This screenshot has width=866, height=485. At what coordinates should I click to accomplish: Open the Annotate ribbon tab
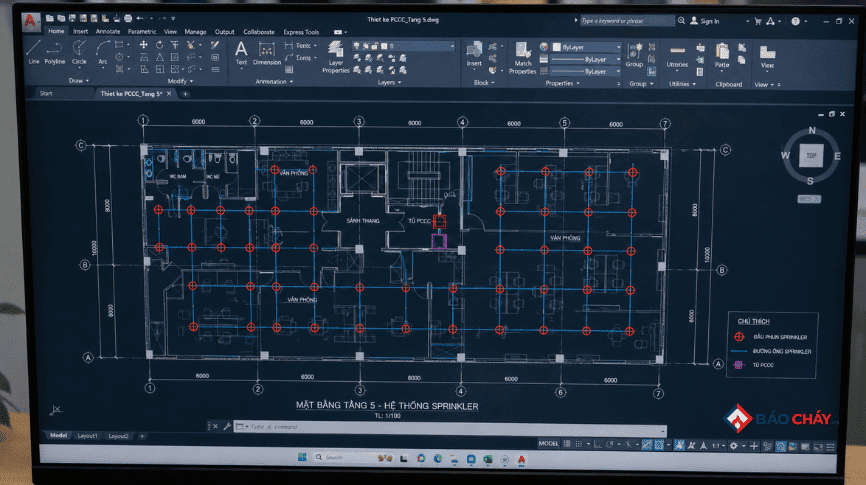point(108,31)
